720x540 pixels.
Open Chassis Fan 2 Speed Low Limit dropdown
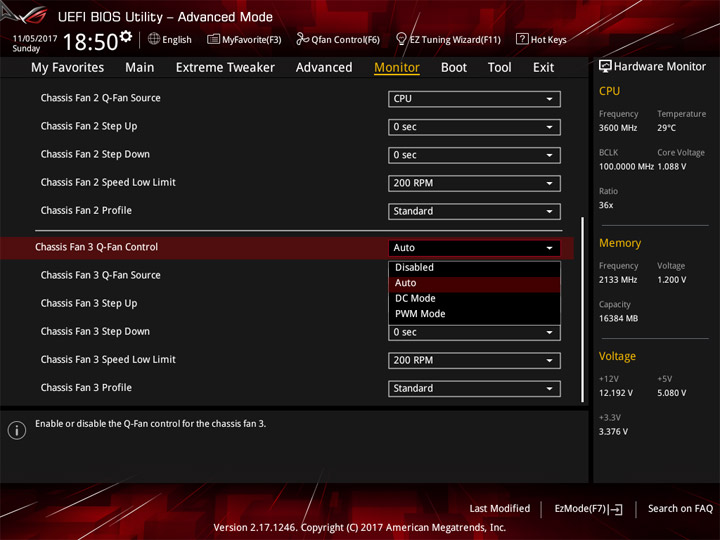(x=474, y=183)
